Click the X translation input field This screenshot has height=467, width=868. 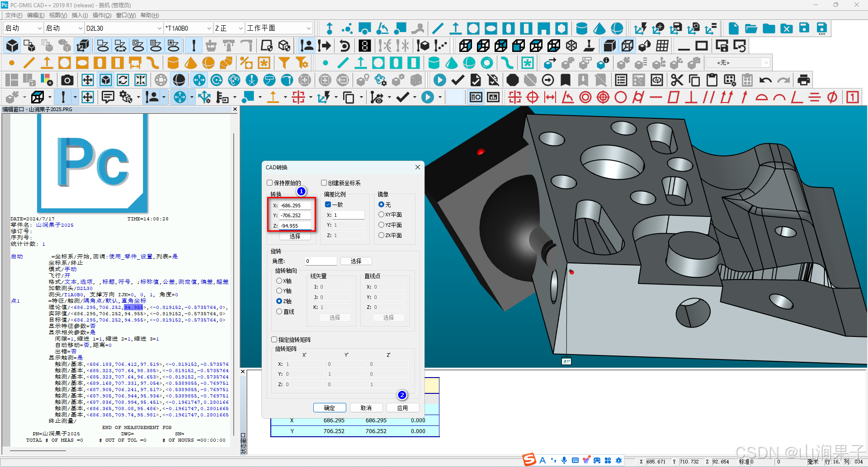(x=295, y=205)
